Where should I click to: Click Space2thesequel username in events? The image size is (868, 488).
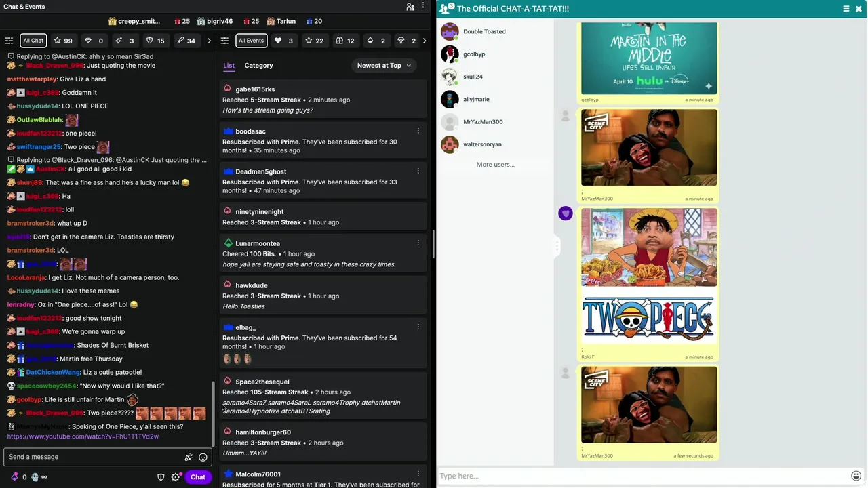tap(262, 382)
